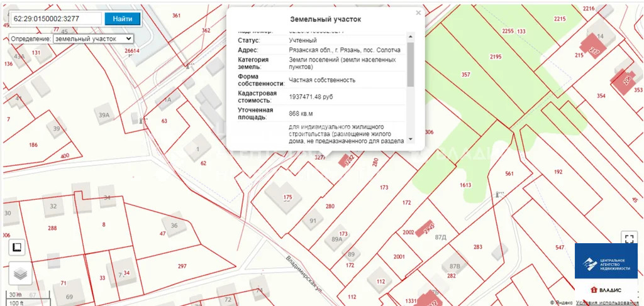Open the Определение type dropdown

click(x=93, y=38)
